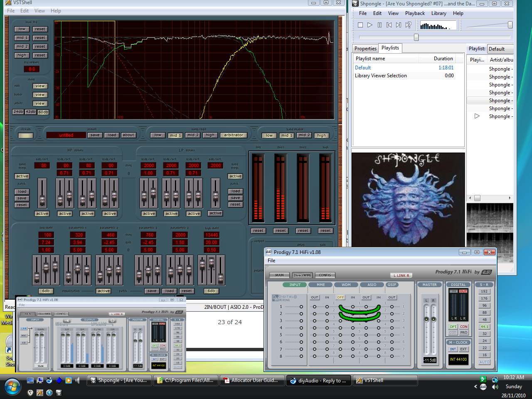532x399 pixels.
Task: Click the foobar2000 seek bar handle
Action: point(416,37)
